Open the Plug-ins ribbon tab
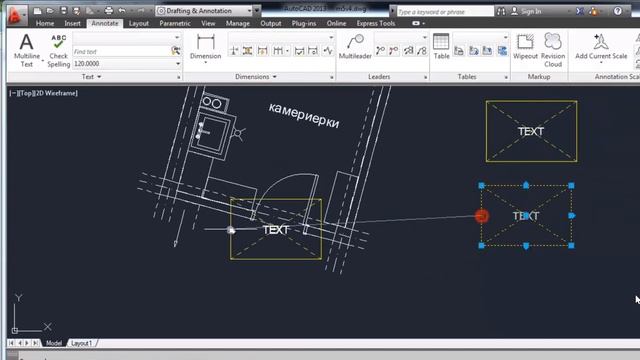Viewport: 640px width, 360px height. coord(304,24)
